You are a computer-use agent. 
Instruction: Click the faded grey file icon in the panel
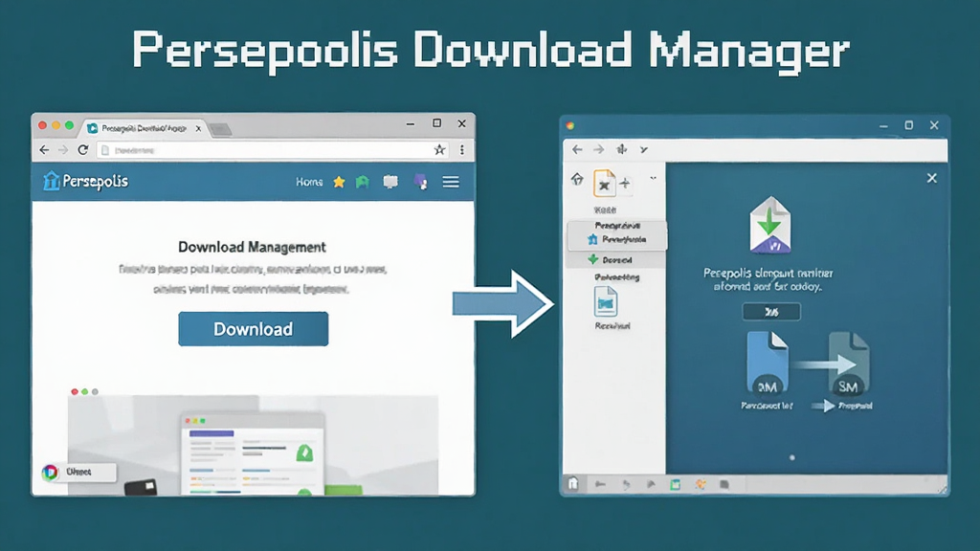848,364
